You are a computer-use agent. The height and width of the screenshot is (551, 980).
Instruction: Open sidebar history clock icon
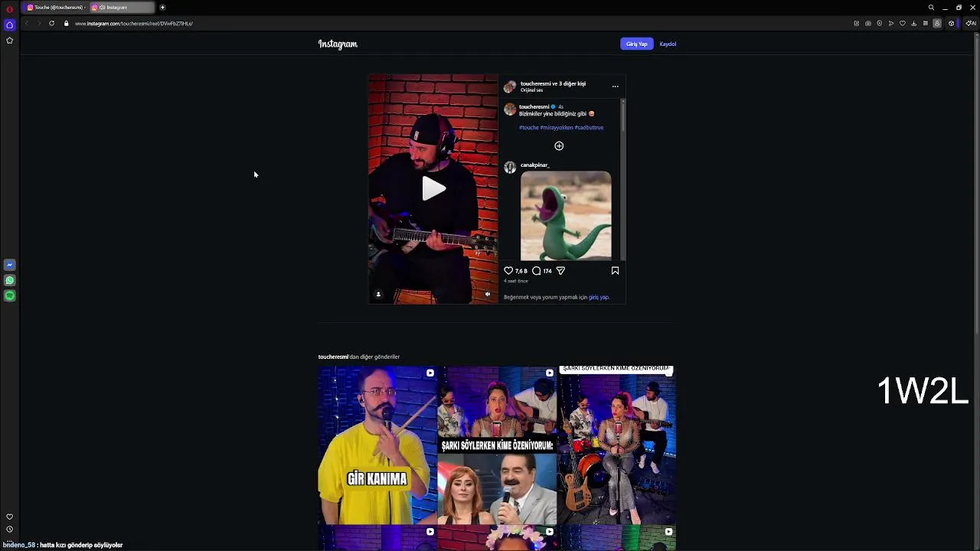point(10,529)
